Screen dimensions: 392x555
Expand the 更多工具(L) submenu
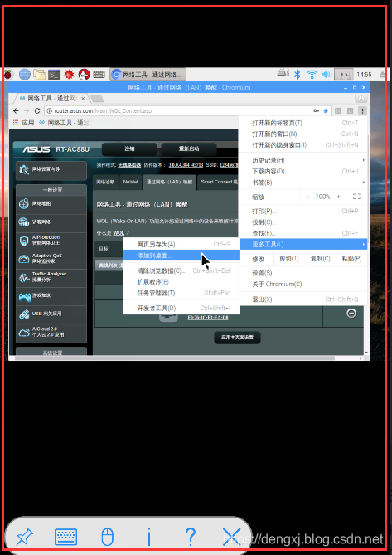(303, 244)
